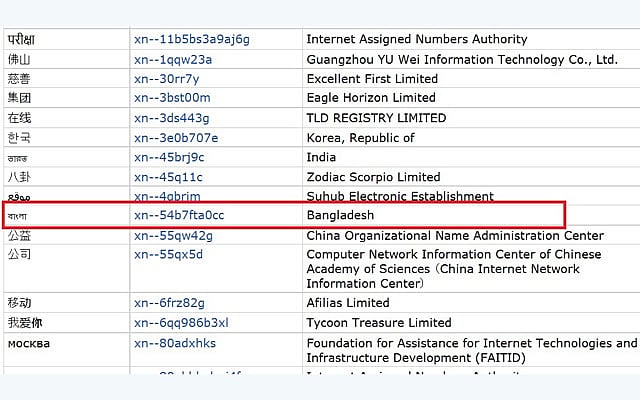
Task: Select the text Internet Assigned Numbers Authority
Action: click(x=417, y=39)
